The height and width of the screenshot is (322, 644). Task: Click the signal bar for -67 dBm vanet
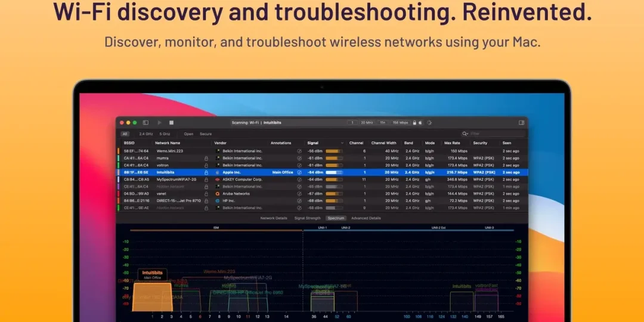(334, 193)
